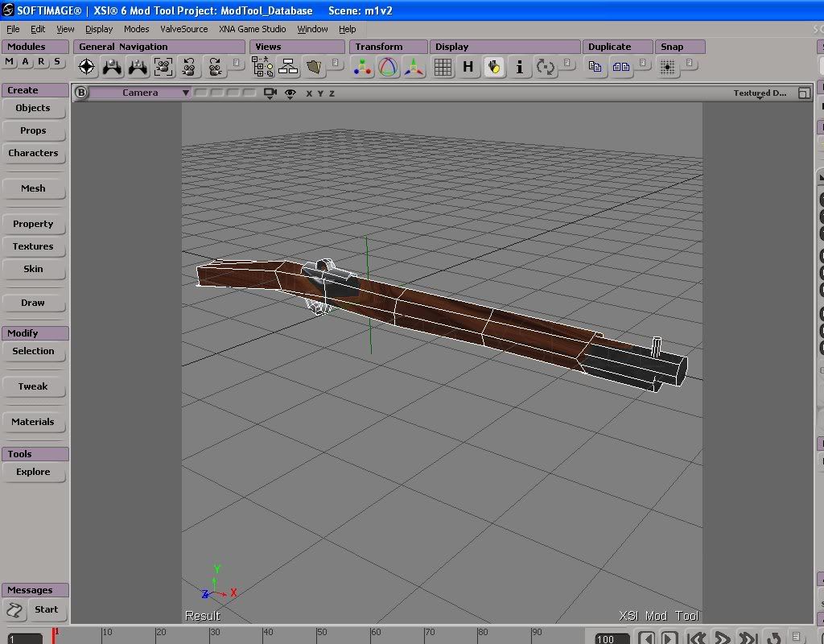The image size is (824, 644).
Task: Click the play forward playback button
Action: pyautogui.click(x=723, y=638)
